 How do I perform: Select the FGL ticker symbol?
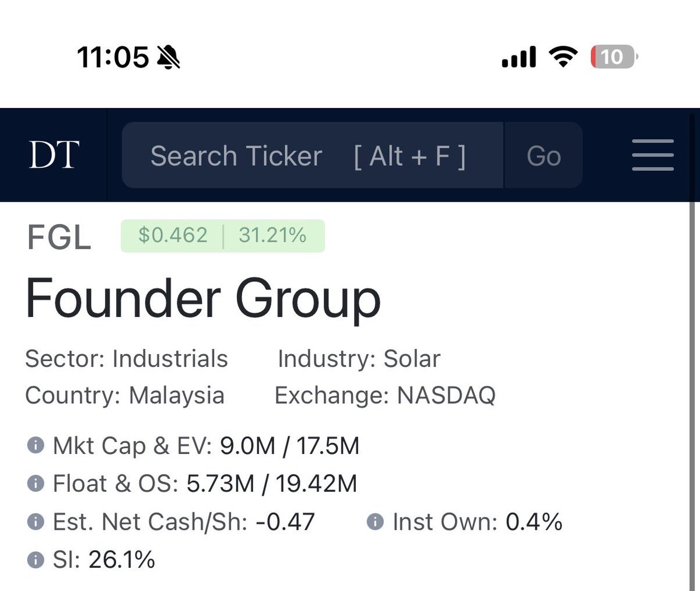(59, 237)
